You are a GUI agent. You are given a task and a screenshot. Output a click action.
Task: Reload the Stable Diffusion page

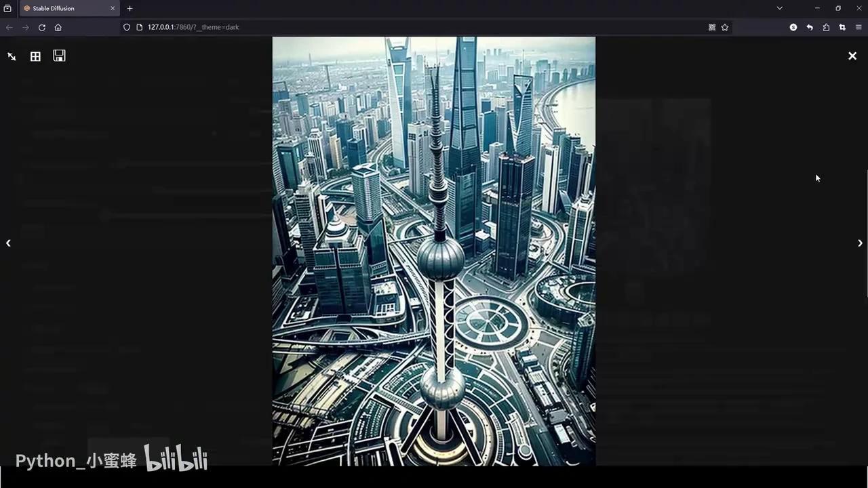(42, 27)
